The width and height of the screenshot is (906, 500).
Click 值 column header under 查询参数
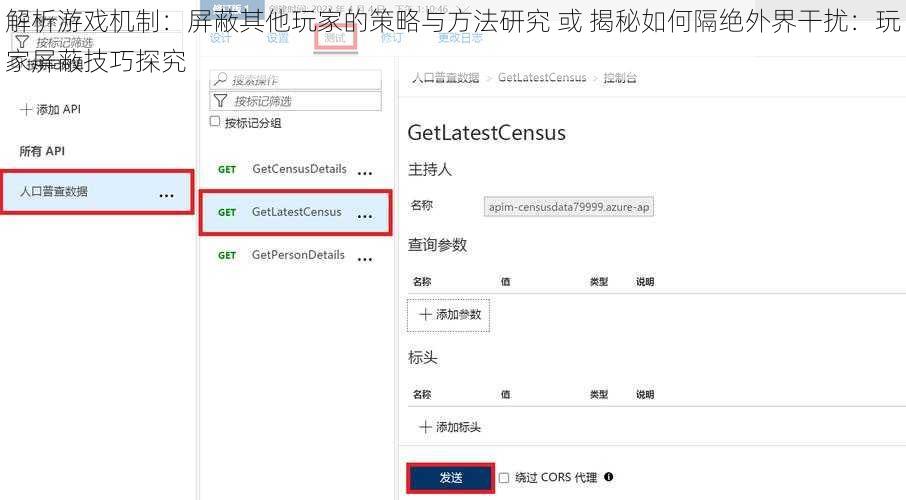506,282
